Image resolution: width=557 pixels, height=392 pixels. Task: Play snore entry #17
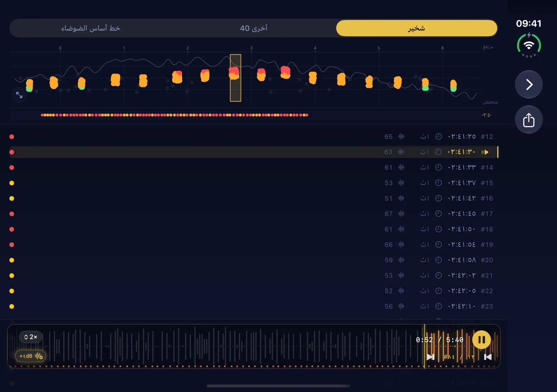(x=253, y=214)
